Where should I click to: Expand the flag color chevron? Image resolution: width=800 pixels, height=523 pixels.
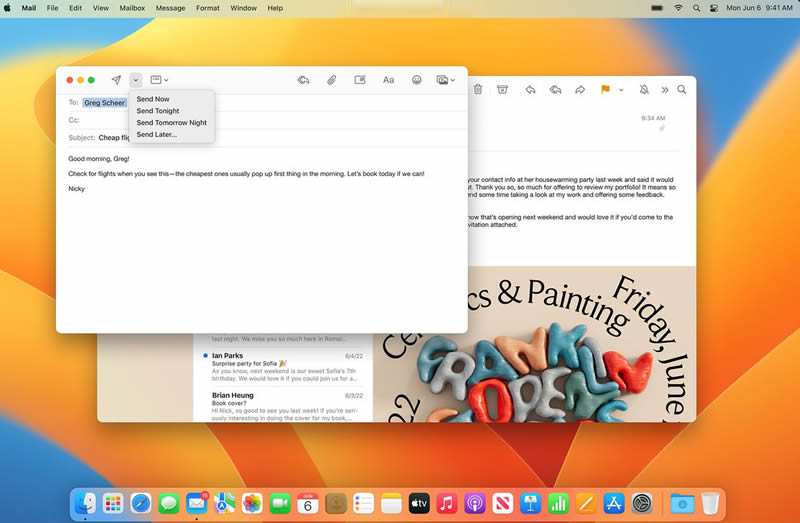coord(621,90)
